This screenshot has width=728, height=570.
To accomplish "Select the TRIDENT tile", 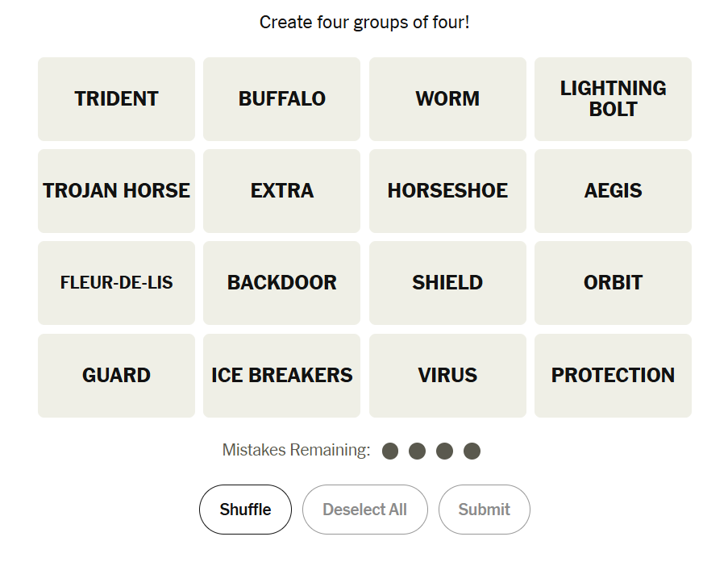I will coord(116,99).
